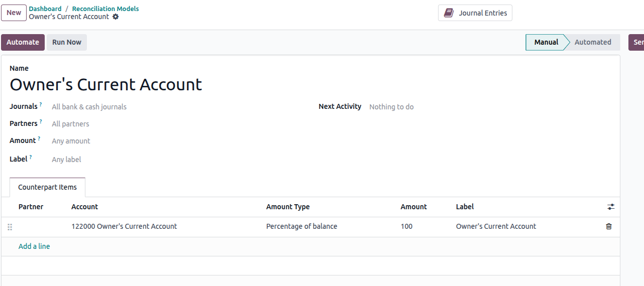Show the Amount field help tooltip
Viewport: 644px width, 286px height.
[39, 138]
